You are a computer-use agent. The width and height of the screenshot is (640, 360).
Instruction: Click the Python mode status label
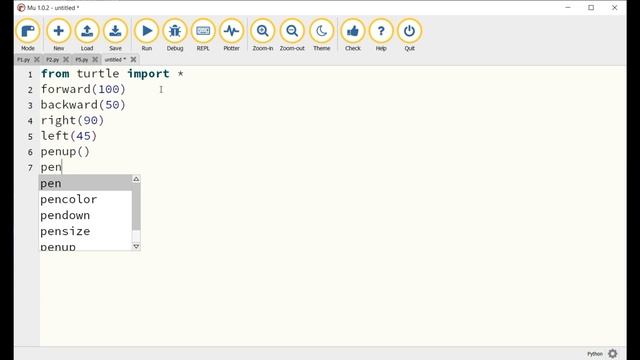tap(595, 354)
